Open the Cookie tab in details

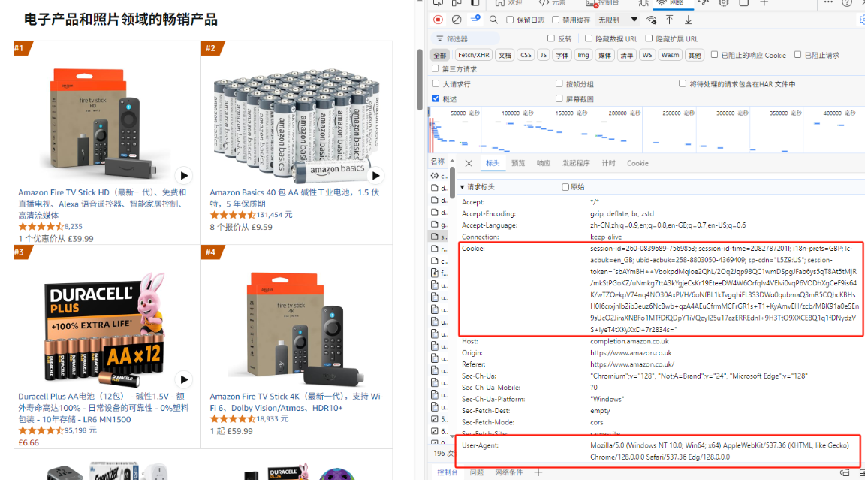(x=637, y=163)
